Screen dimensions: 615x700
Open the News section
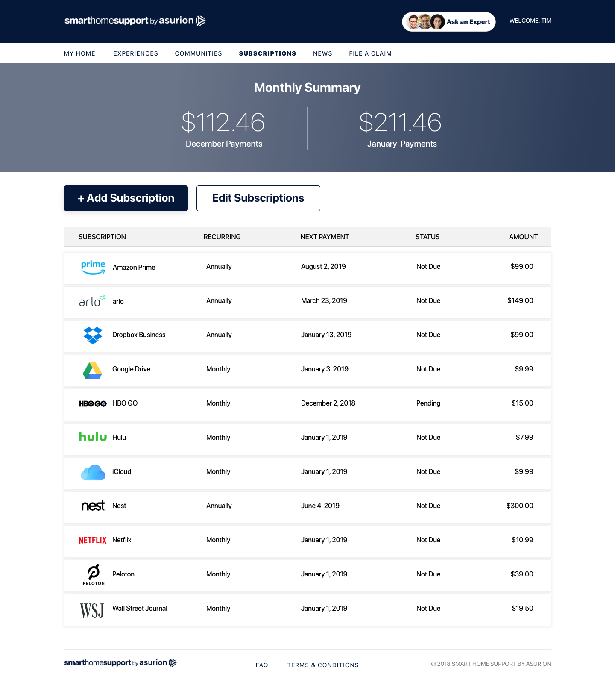pyautogui.click(x=322, y=53)
